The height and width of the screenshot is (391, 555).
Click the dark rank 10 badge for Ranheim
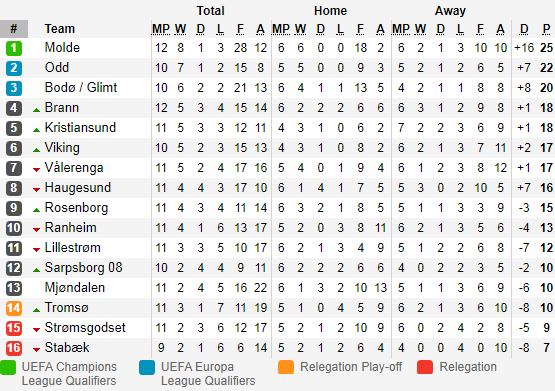pos(14,228)
